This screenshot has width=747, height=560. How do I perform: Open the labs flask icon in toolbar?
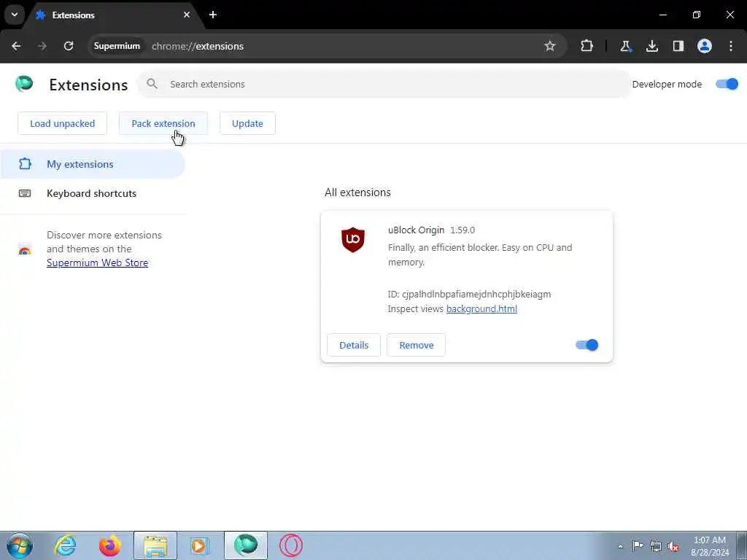point(625,46)
